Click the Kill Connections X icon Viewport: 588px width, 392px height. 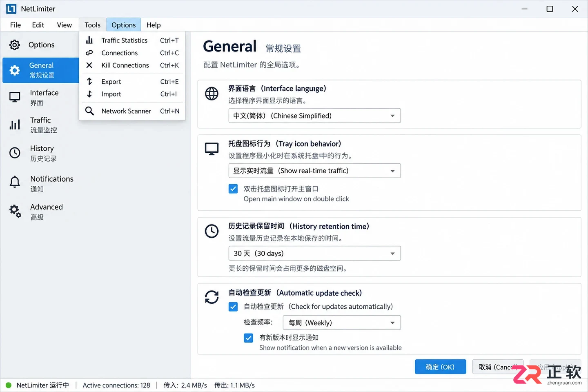(x=89, y=65)
